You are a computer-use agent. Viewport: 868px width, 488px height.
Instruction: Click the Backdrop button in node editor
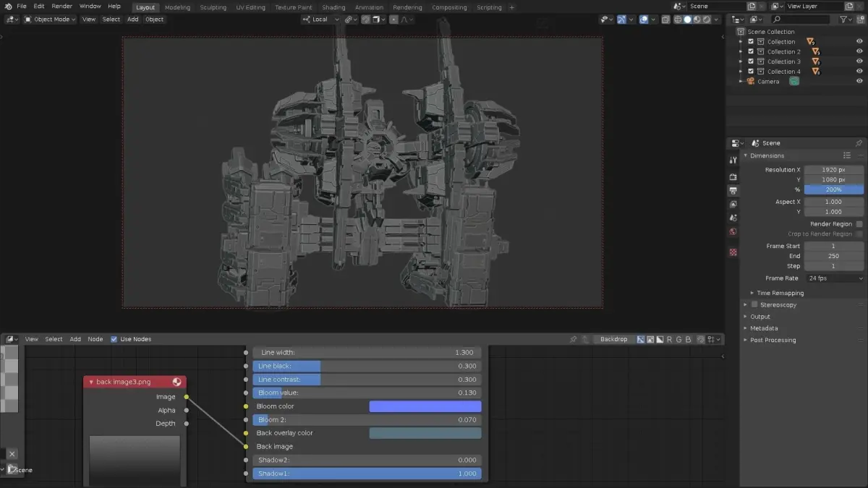[x=613, y=339]
